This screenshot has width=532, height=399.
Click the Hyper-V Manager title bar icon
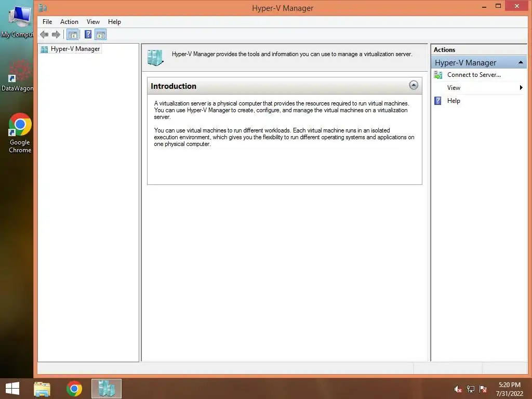[x=43, y=8]
